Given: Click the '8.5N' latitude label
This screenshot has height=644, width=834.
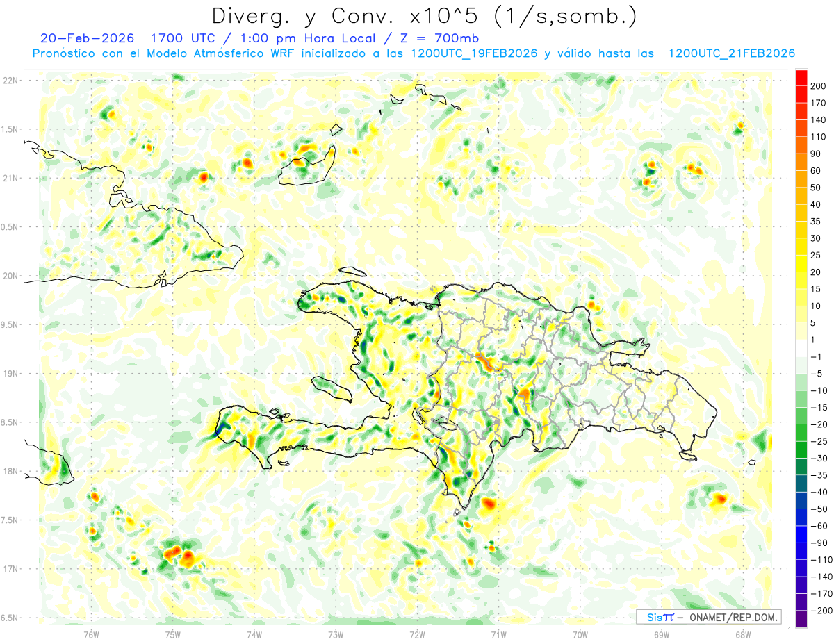Looking at the screenshot, I should (10, 422).
